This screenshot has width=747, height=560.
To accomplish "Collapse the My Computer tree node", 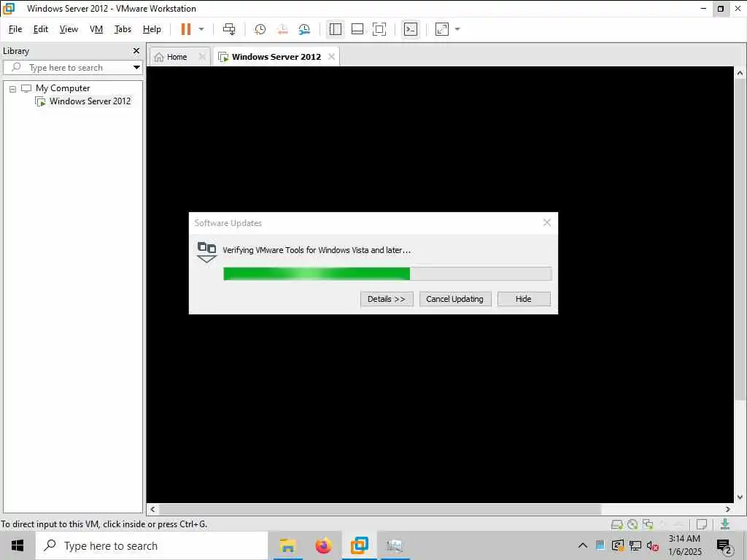I will (13, 89).
